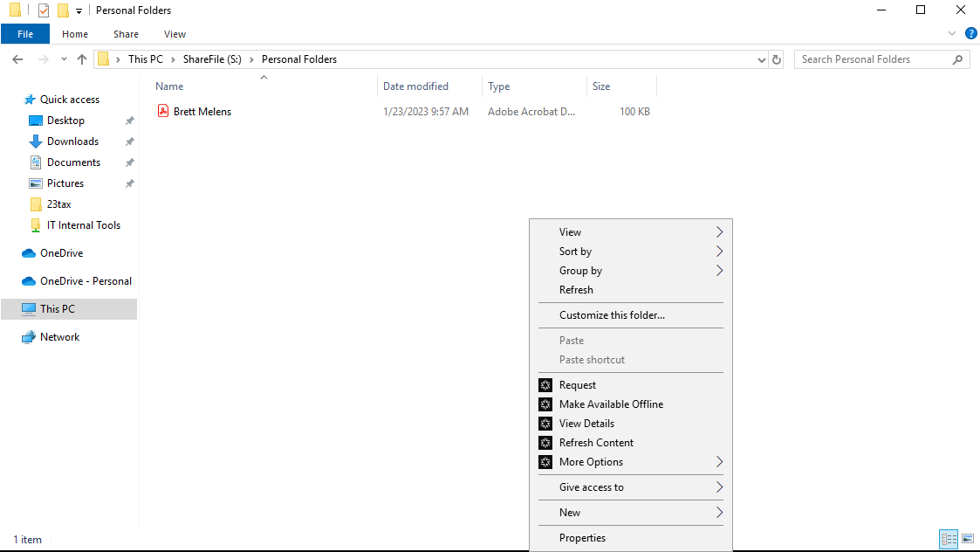
Task: Select the Network item in the sidebar
Action: (x=58, y=336)
